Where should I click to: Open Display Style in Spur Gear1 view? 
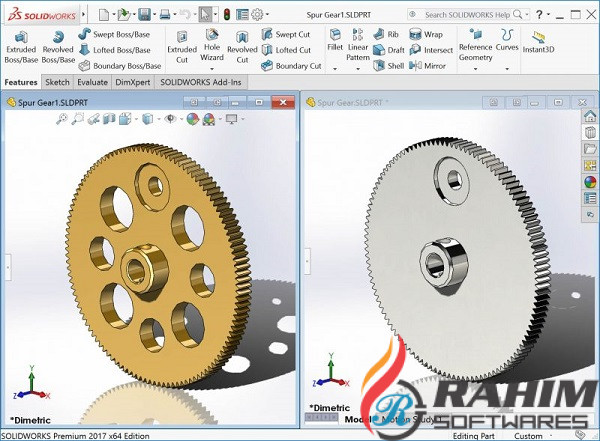coord(148,119)
